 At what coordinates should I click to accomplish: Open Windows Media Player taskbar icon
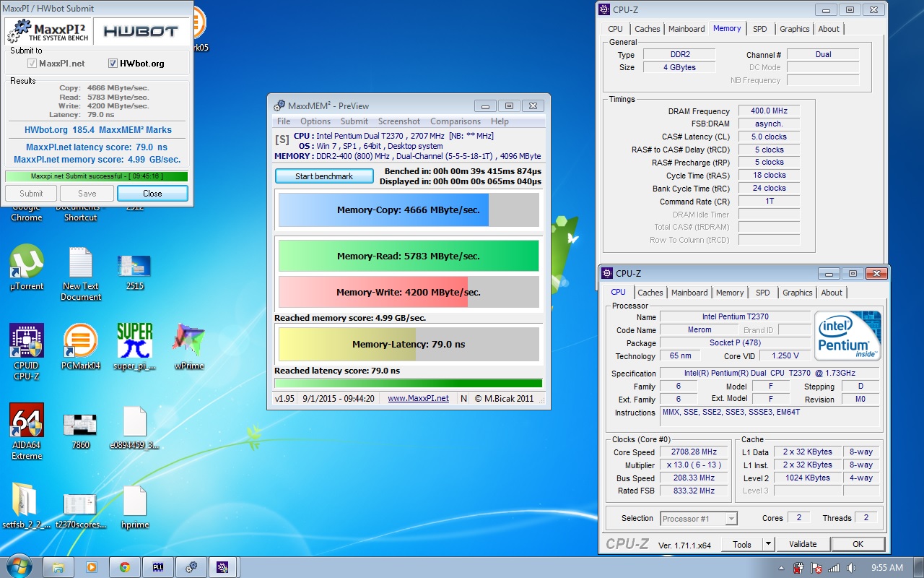[92, 567]
